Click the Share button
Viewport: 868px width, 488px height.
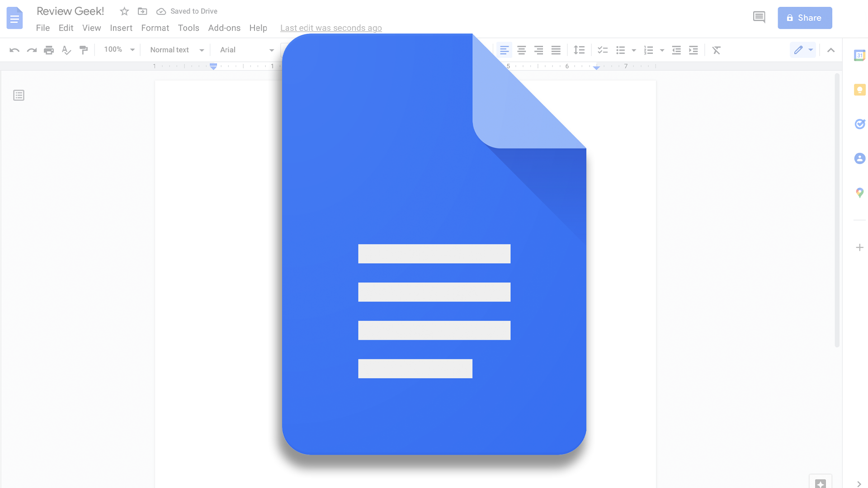tap(805, 18)
